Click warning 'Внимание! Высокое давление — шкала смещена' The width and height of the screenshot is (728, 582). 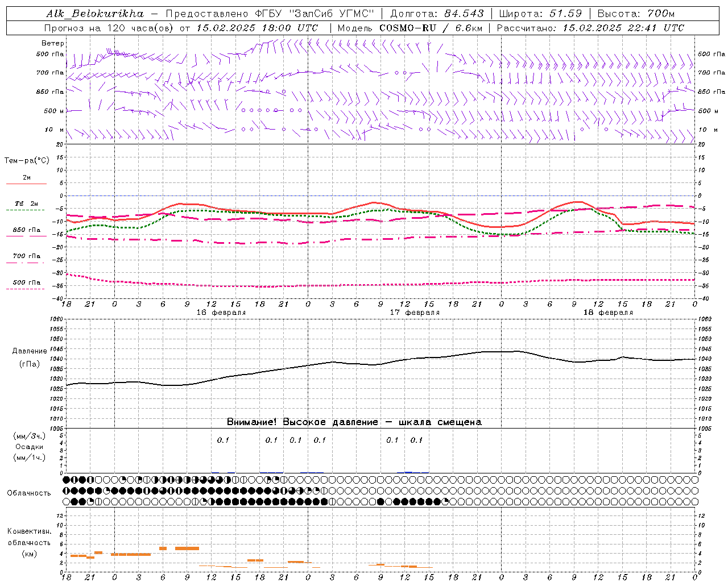tap(354, 422)
